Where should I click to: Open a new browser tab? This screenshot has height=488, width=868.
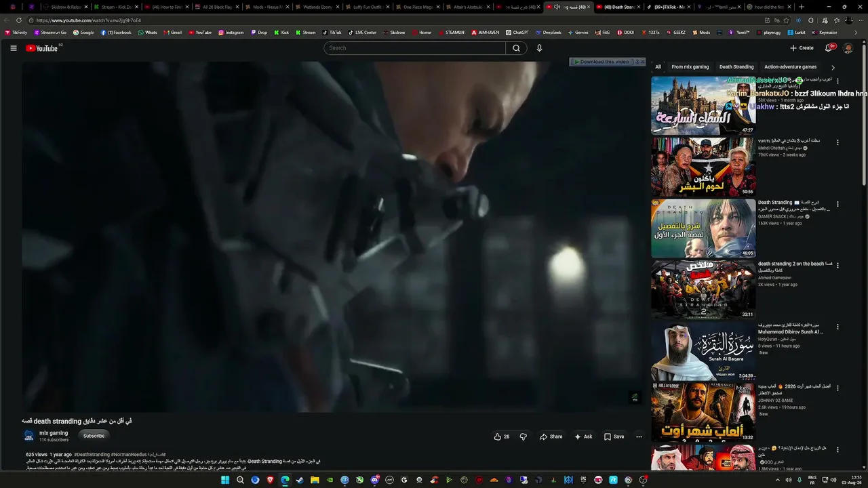[801, 7]
